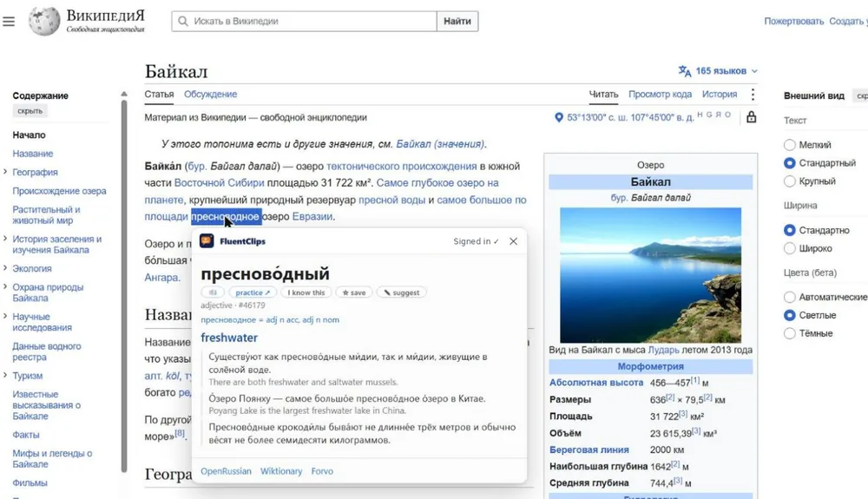Image resolution: width=868 pixels, height=499 pixels.
Task: Open the Wiktionary link
Action: point(281,471)
